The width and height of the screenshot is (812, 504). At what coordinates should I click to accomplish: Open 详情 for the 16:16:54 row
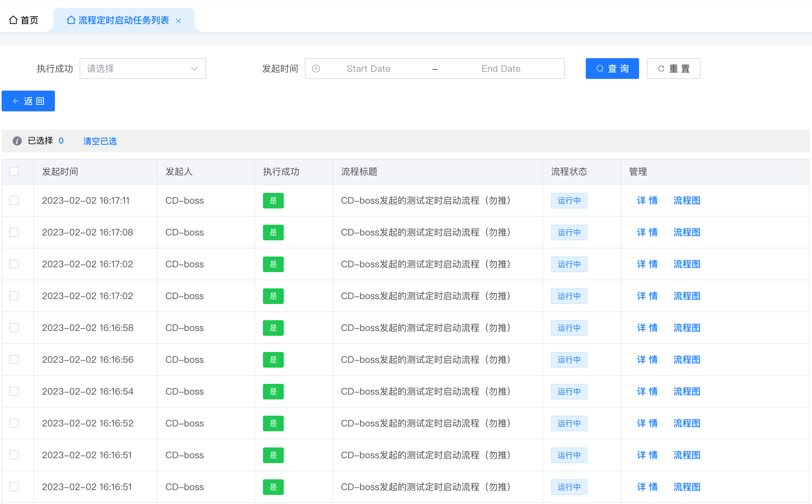click(x=647, y=391)
